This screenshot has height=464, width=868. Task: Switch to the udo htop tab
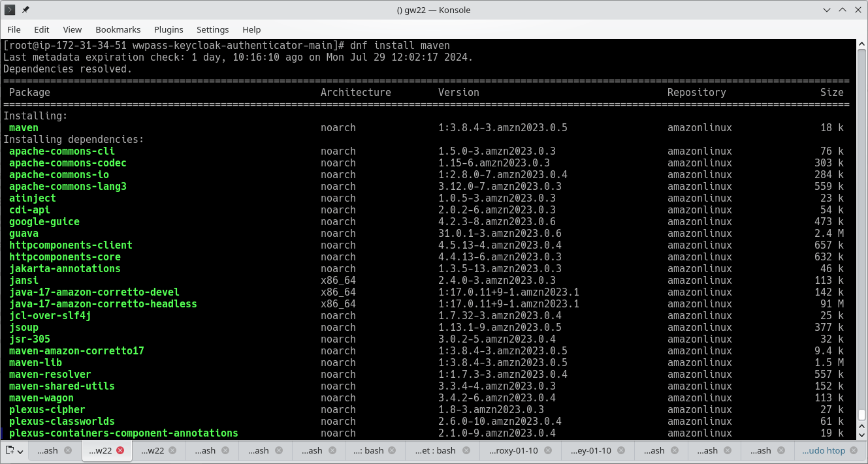point(824,450)
